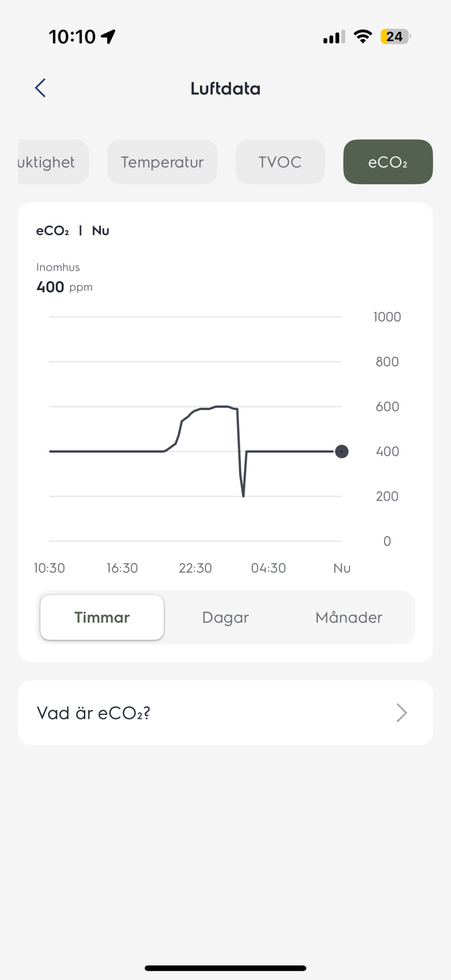Tap the current value dot on graph
The image size is (451, 980).
point(342,451)
